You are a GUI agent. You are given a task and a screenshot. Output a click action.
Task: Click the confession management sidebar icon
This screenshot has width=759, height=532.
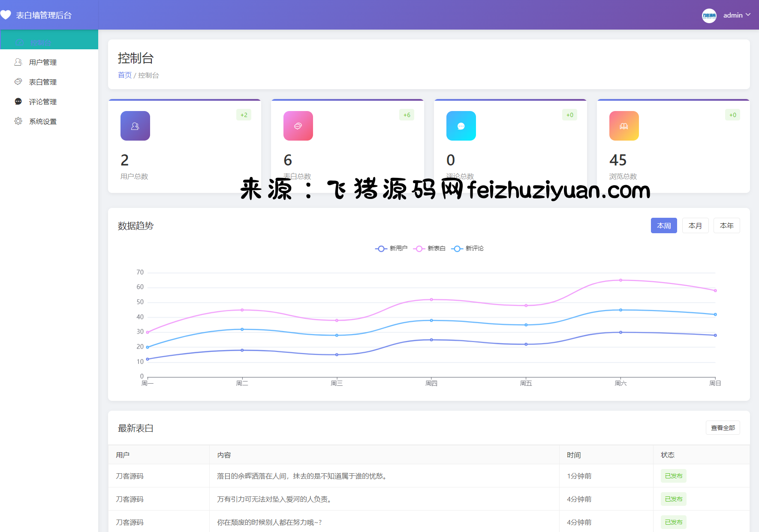click(x=18, y=82)
